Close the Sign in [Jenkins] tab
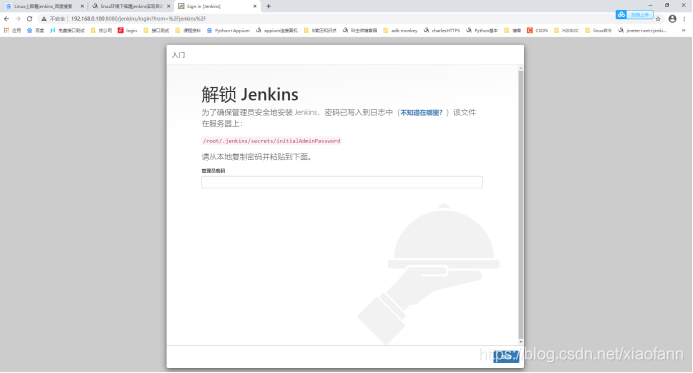Screen dimensions: 693x373 (255, 6)
